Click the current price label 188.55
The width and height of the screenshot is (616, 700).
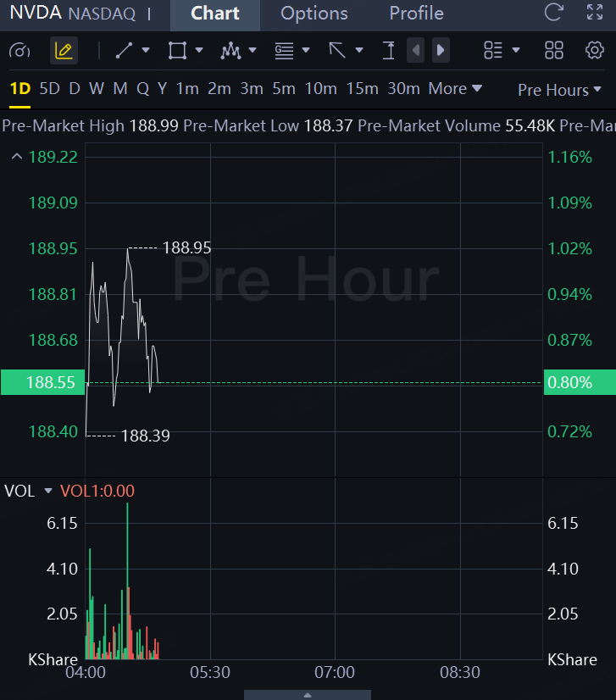click(x=43, y=382)
